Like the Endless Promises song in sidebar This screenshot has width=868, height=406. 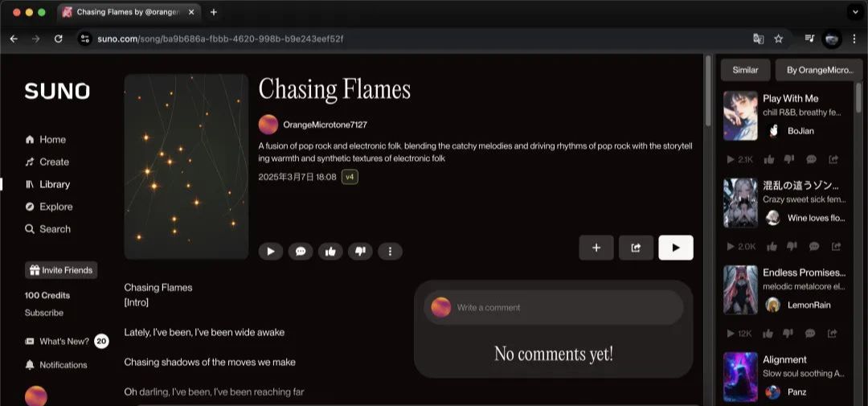770,334
